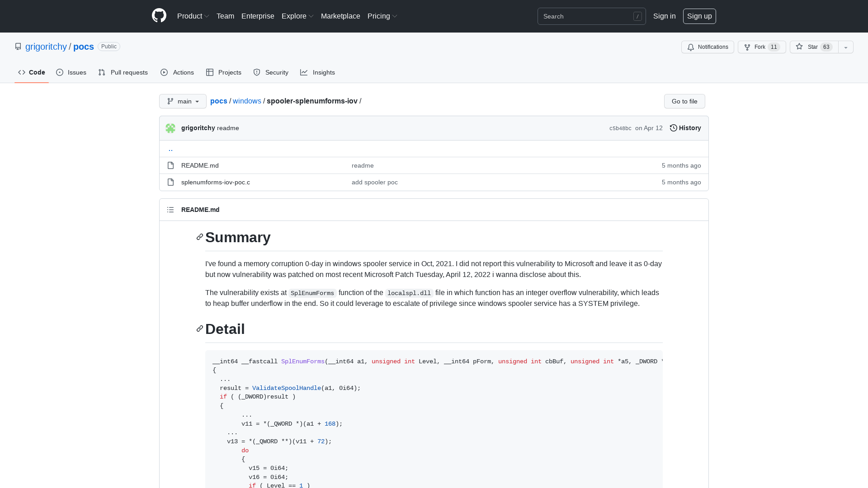Click the Public repository label
Viewport: 868px width, 488px height.
point(109,47)
